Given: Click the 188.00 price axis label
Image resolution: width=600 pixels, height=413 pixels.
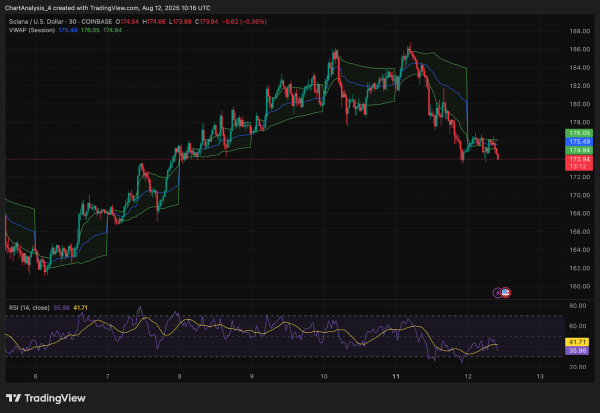Looking at the screenshot, I should 579,31.
